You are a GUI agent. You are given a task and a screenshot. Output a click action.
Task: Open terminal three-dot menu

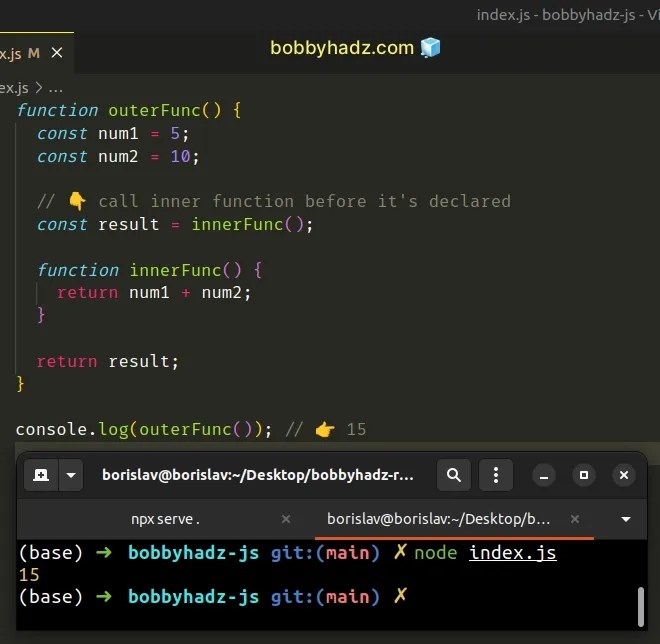(496, 475)
